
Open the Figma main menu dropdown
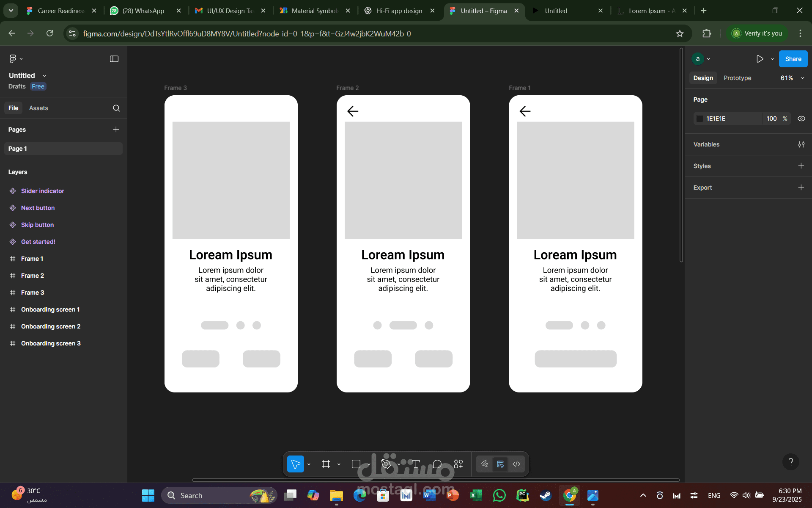tap(16, 59)
